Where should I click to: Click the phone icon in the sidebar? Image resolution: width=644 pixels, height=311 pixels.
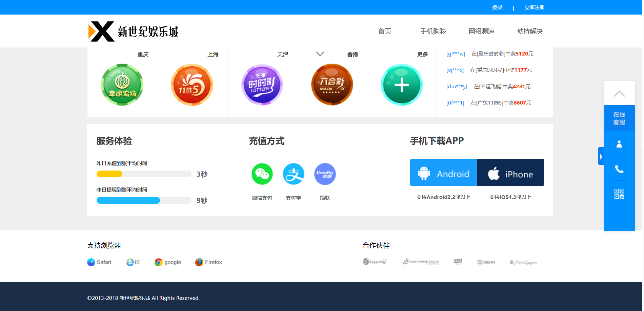619,169
